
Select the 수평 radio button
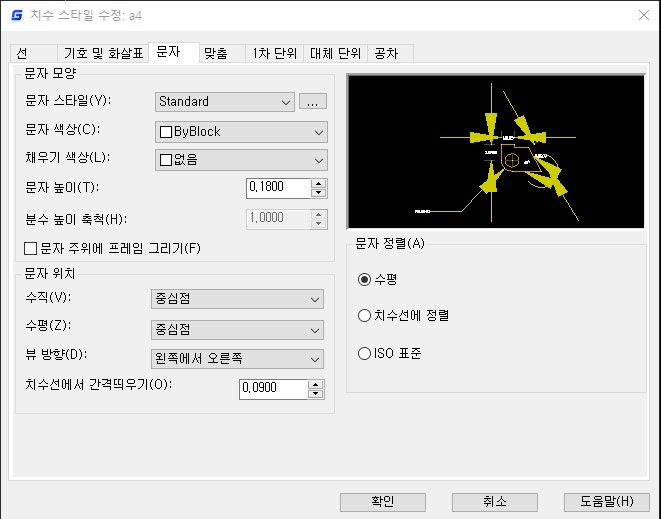pyautogui.click(x=364, y=280)
